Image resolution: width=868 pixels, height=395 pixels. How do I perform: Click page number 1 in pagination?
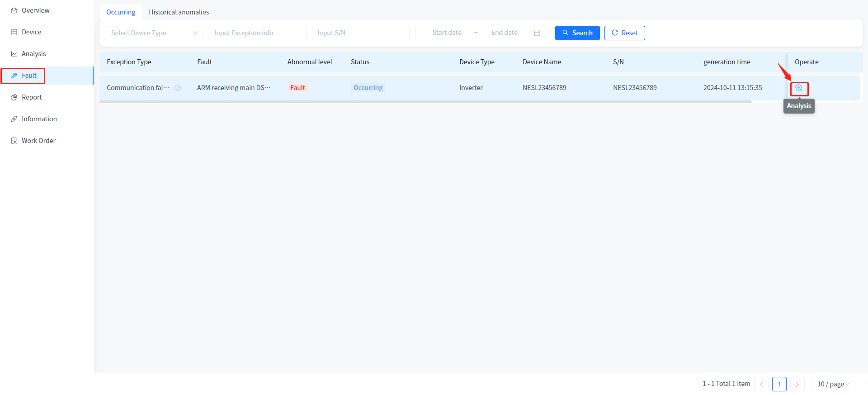point(779,384)
